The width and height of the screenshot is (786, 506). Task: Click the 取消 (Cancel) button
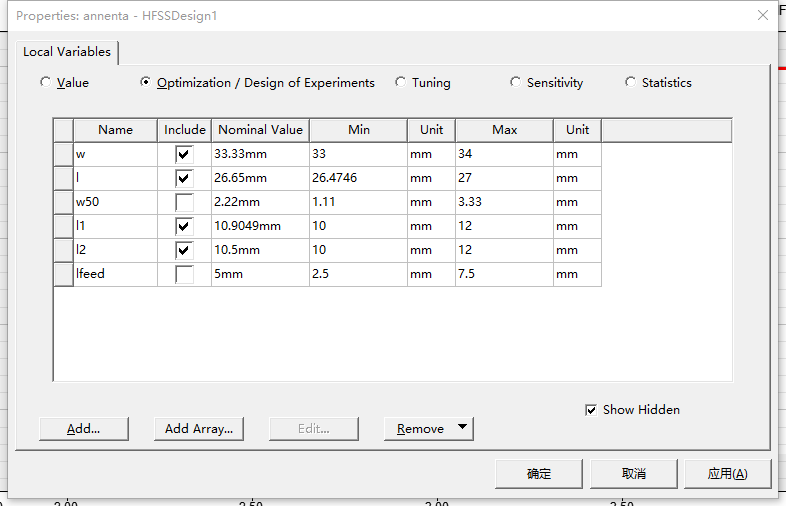[633, 474]
